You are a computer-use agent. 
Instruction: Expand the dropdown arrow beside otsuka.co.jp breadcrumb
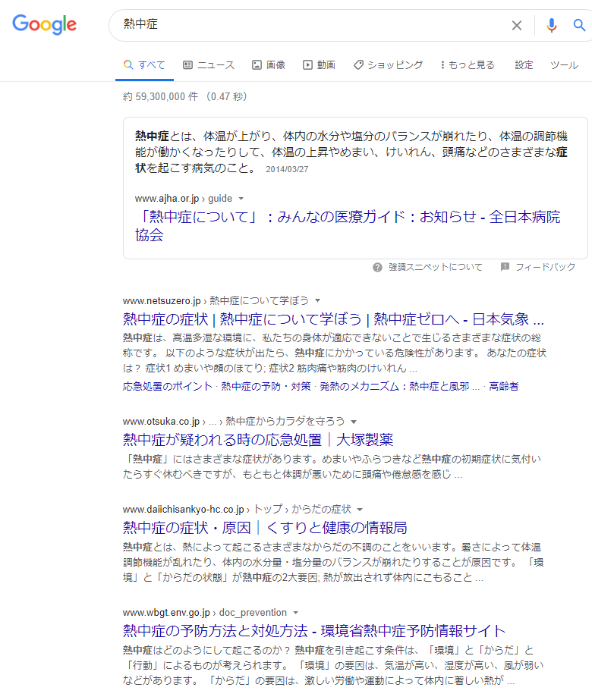354,422
